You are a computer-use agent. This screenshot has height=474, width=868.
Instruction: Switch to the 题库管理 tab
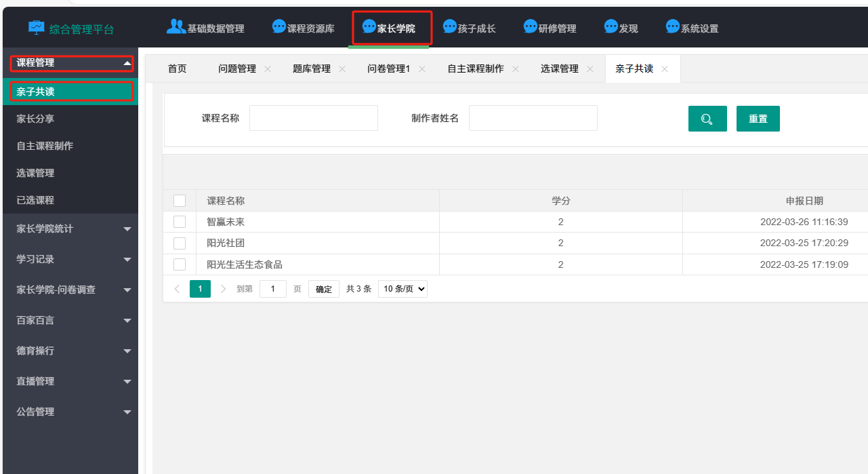[312, 68]
